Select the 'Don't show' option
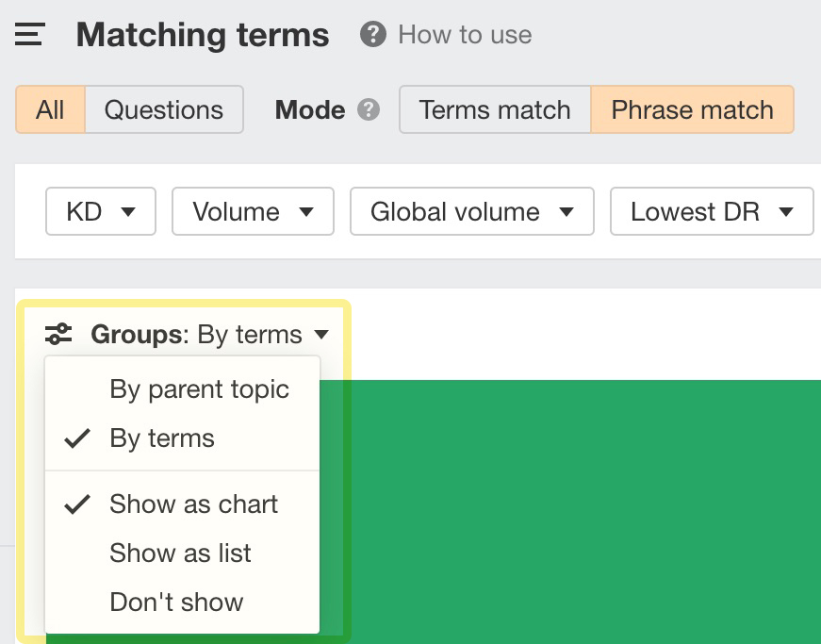821x644 pixels. pos(177,602)
